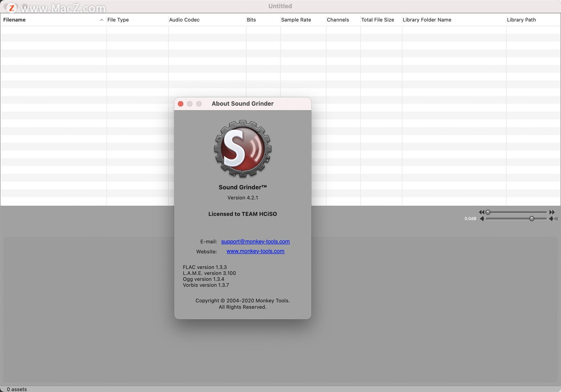Click the About Sound Grinder title bar
The height and width of the screenshot is (392, 561).
243,104
